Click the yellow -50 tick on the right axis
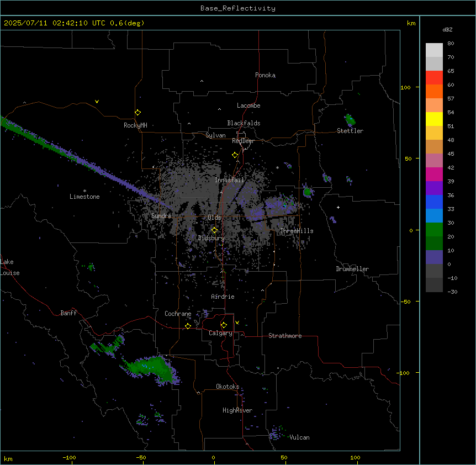The height and width of the screenshot is (465, 476). 405,302
